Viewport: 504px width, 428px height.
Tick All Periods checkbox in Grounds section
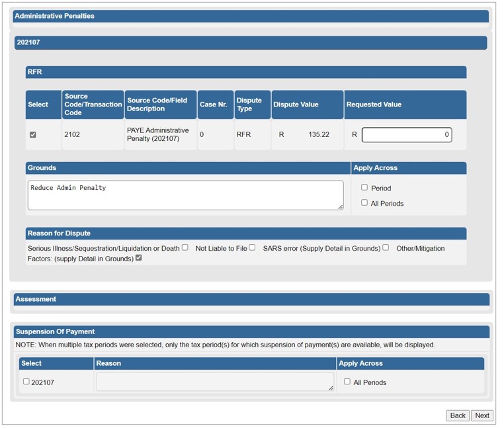pos(364,202)
